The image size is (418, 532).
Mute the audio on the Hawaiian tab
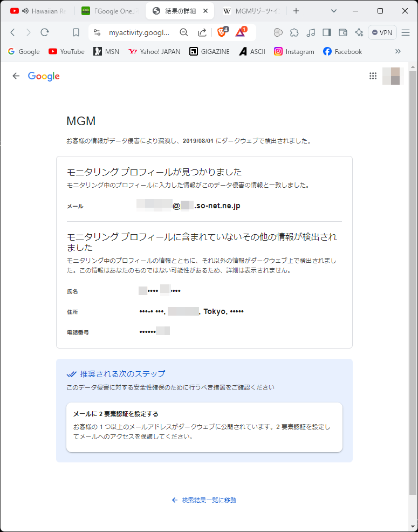(x=25, y=11)
